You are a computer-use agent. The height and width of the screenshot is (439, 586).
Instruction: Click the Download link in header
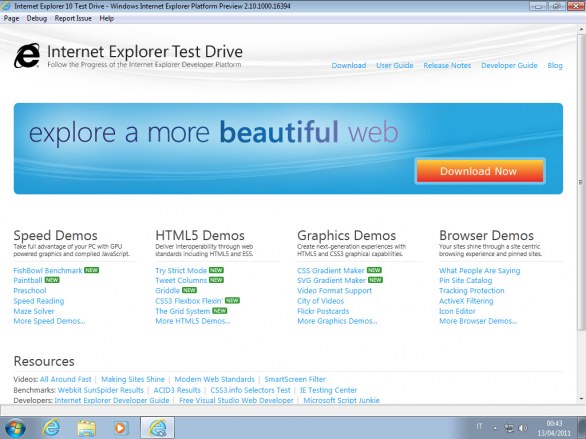pyautogui.click(x=349, y=65)
